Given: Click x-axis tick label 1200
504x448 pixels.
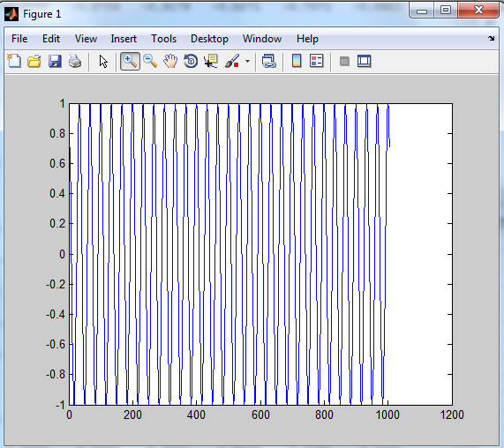Looking at the screenshot, I should click(452, 414).
